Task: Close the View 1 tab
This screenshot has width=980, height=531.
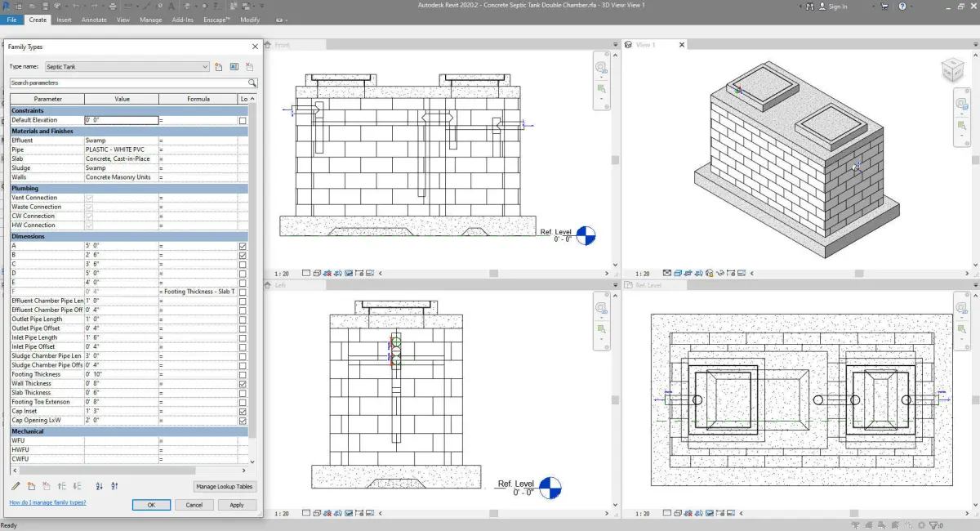Action: tap(683, 45)
